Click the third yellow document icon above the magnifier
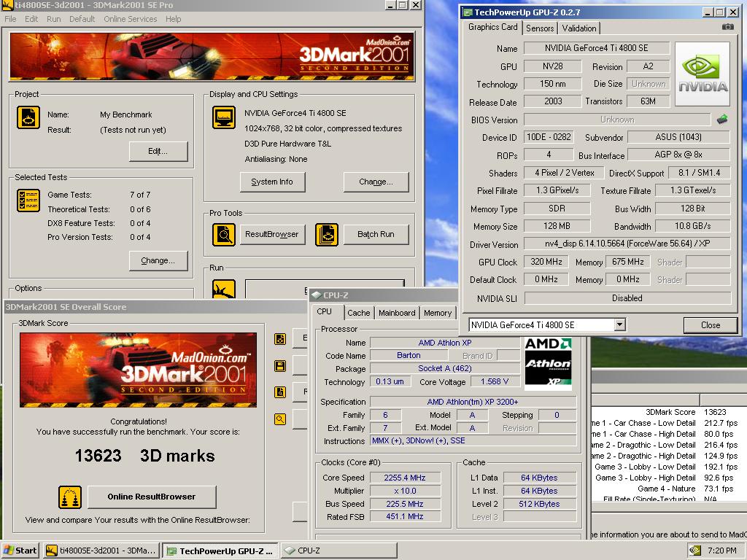The width and height of the screenshot is (747, 560). (280, 392)
